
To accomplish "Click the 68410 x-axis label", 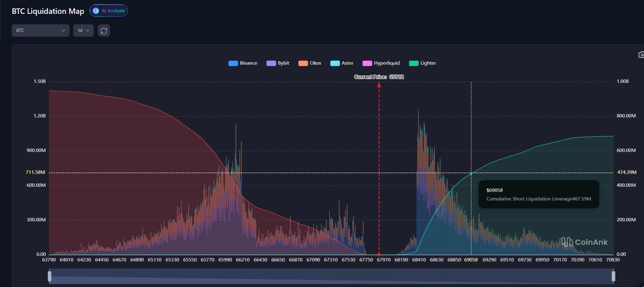I will click(418, 260).
